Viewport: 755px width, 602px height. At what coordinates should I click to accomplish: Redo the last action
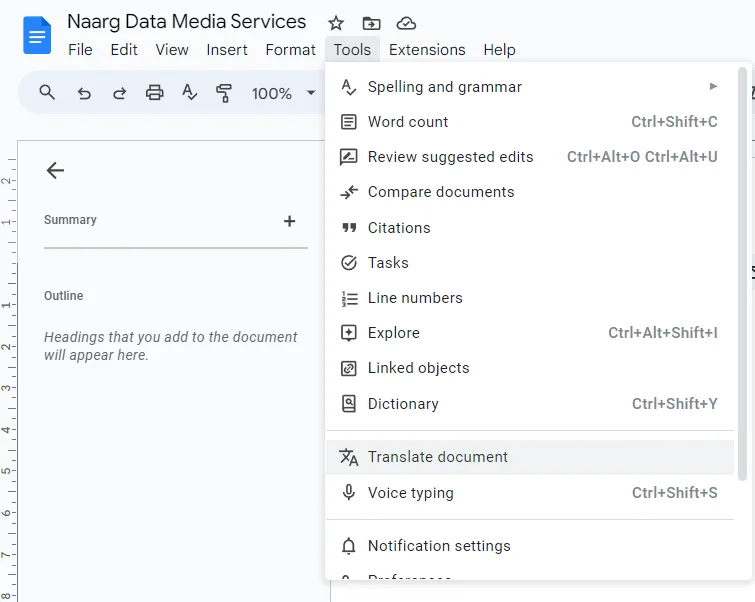(119, 93)
